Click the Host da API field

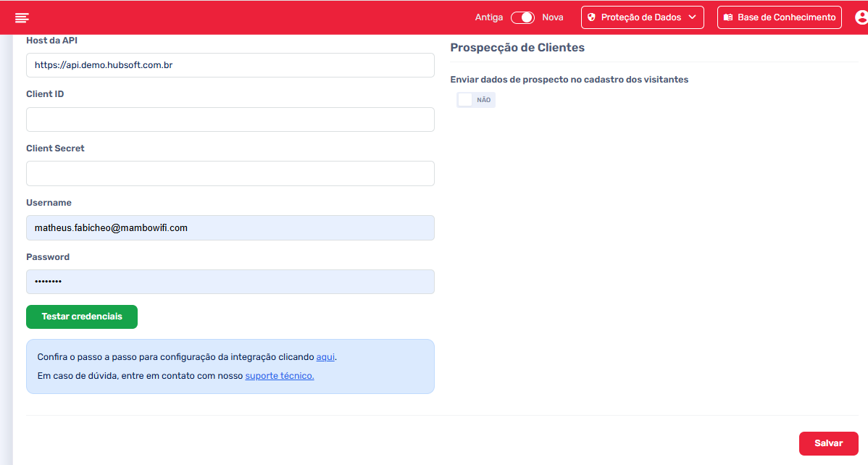[x=230, y=65]
